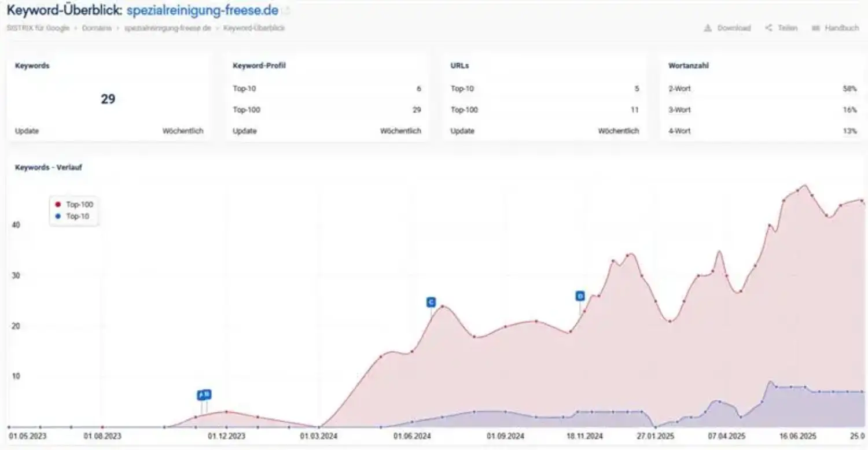868x450 pixels.
Task: Click the 29 keywords count number
Action: coord(108,99)
